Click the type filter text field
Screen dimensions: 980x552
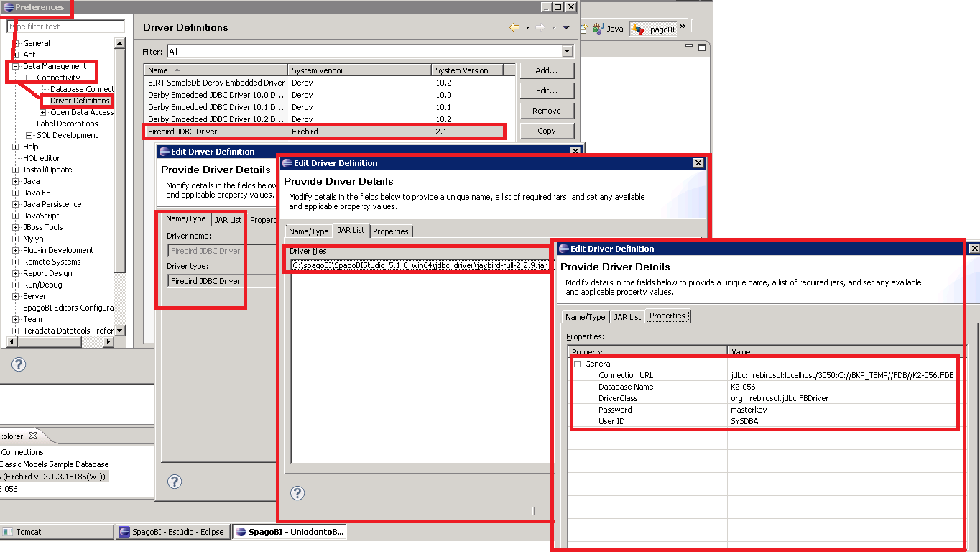(x=65, y=27)
